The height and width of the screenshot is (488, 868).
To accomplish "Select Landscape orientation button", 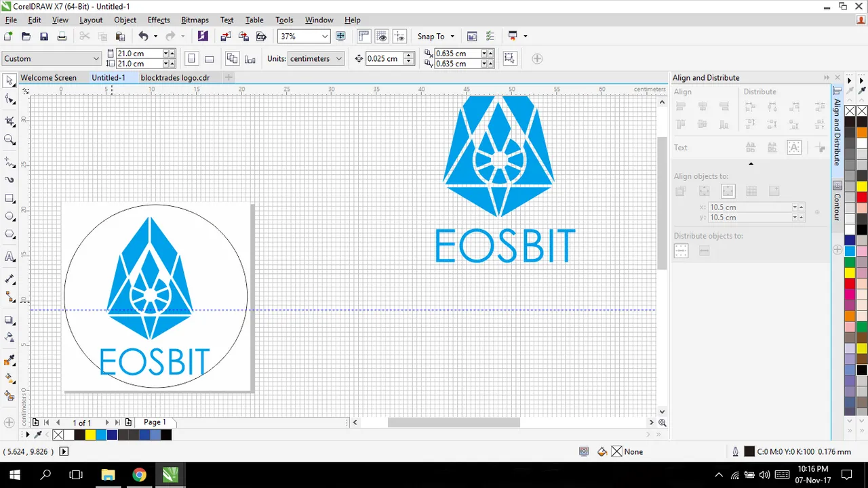I will (210, 58).
